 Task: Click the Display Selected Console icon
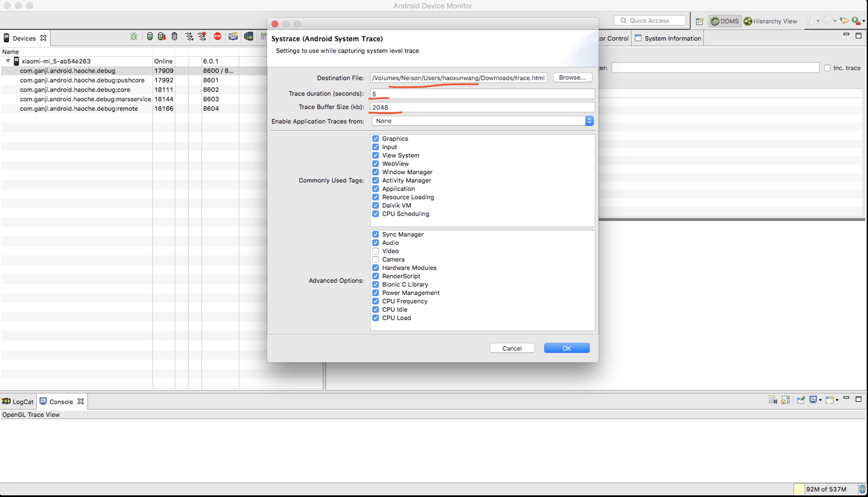tap(813, 400)
